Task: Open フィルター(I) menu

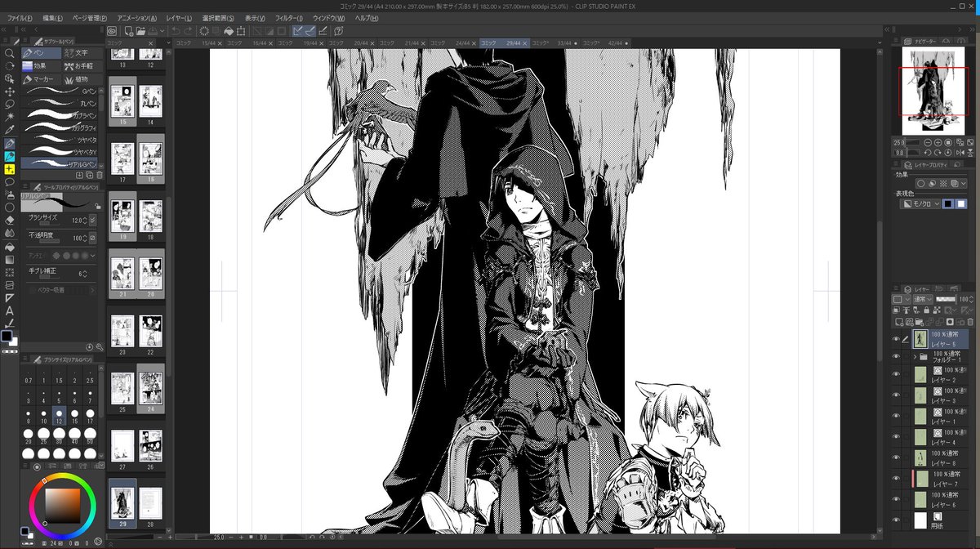Action: [288, 18]
